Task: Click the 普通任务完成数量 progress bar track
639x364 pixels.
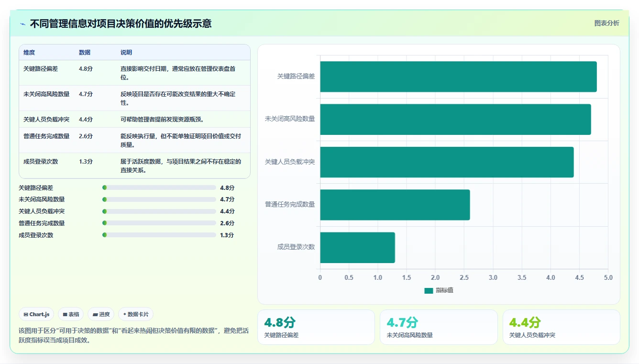Action: [159, 223]
